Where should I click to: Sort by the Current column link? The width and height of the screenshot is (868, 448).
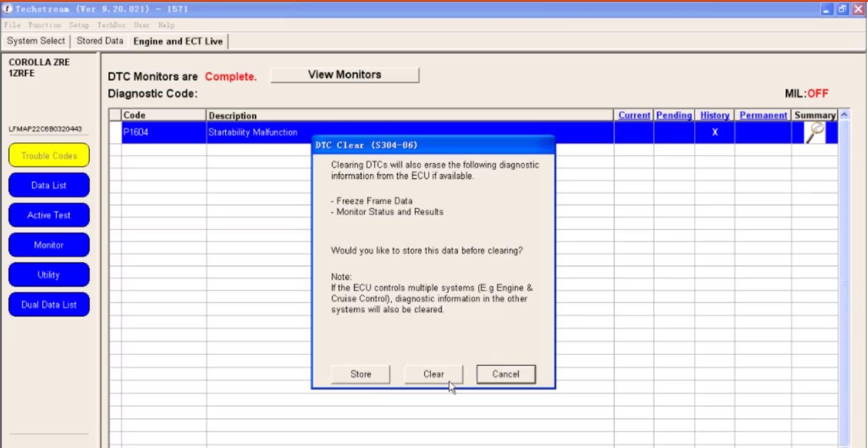[x=634, y=115]
